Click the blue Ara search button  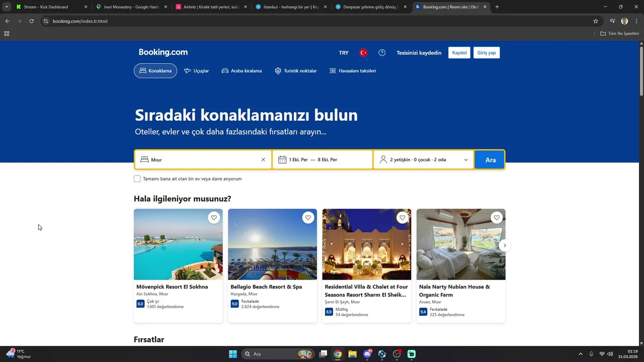(x=490, y=160)
